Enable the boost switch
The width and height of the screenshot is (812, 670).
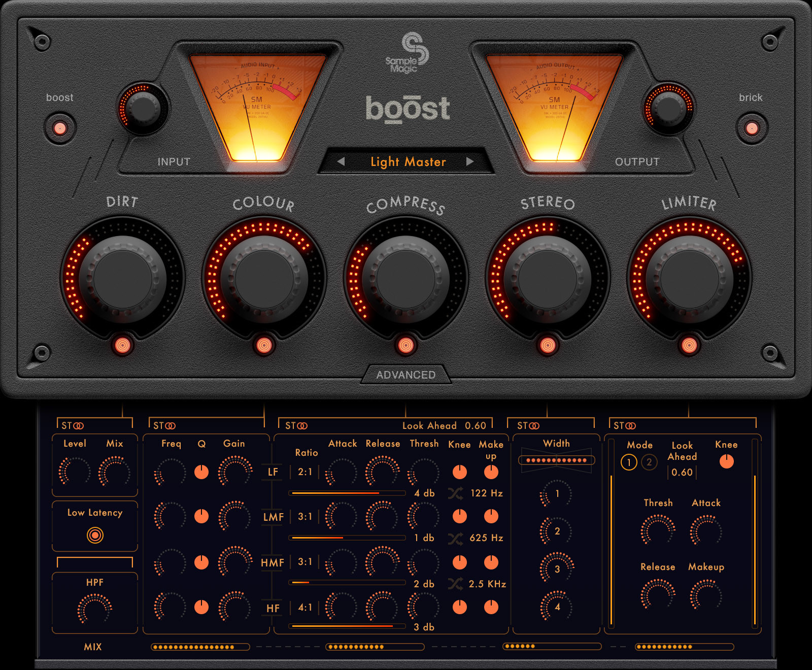click(60, 129)
